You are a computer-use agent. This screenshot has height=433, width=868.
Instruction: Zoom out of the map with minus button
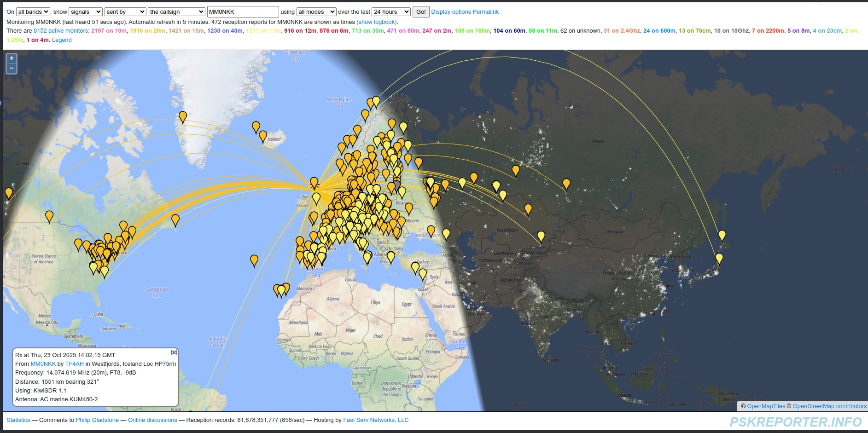click(x=12, y=68)
